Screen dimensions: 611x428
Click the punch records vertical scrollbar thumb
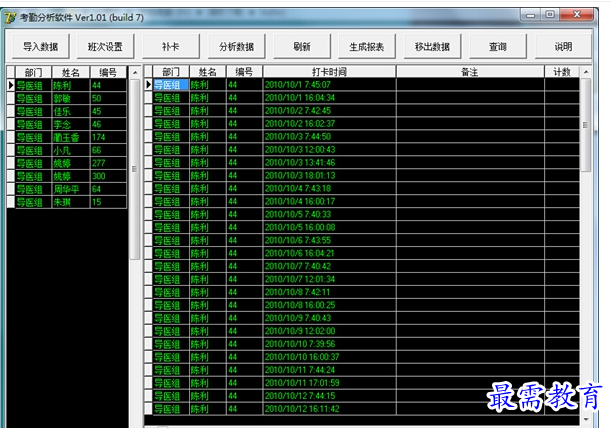click(585, 125)
